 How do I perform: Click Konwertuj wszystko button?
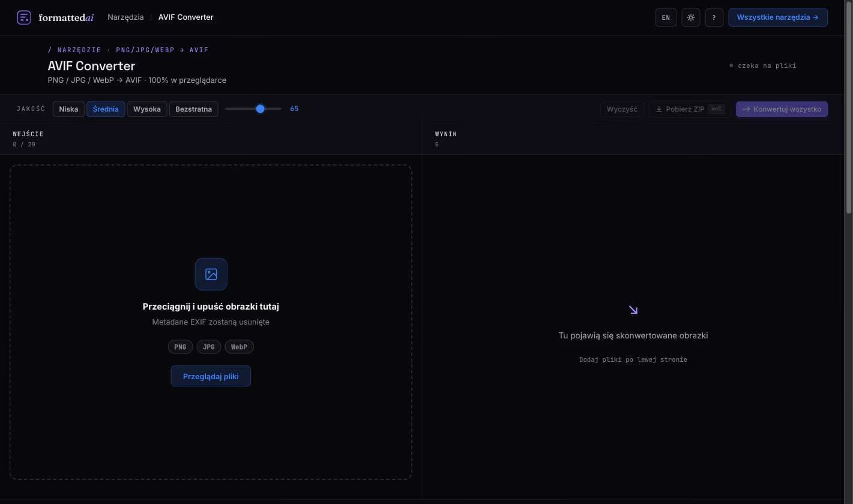[782, 109]
